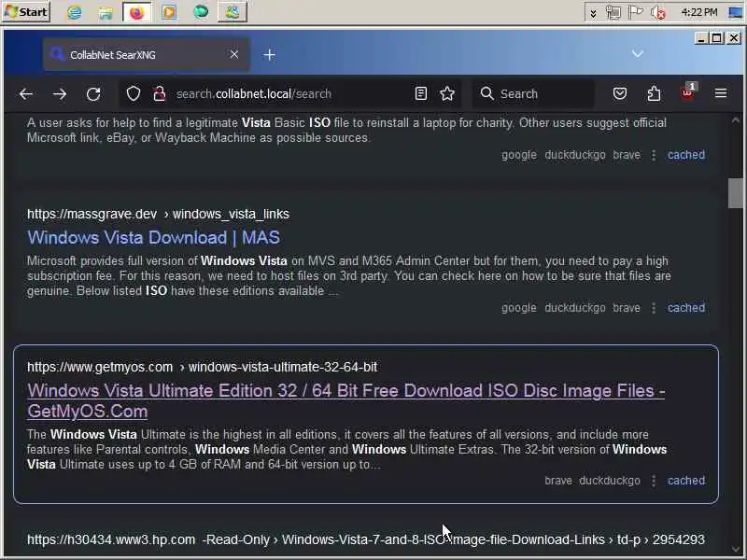Go forward with the forward arrow

(60, 94)
